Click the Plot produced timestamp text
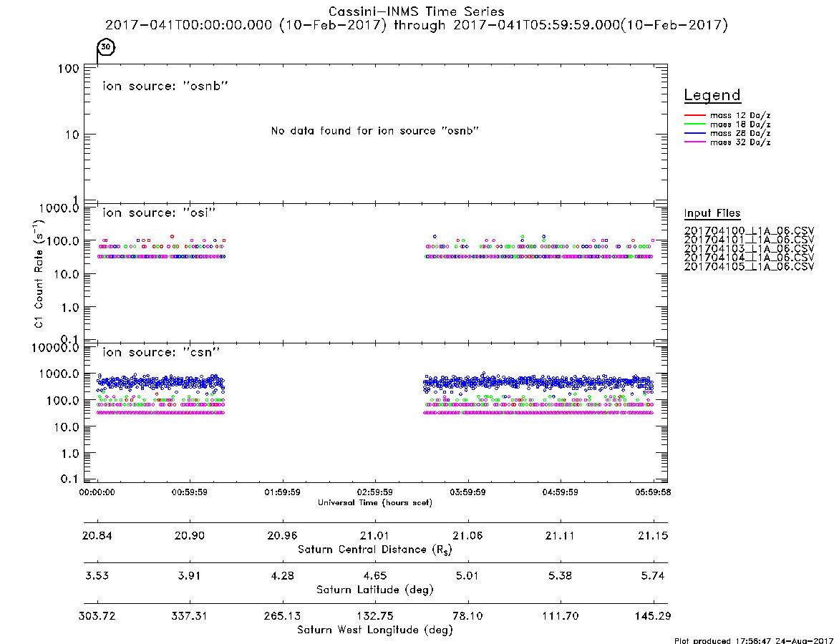The image size is (834, 644). pyautogui.click(x=754, y=640)
